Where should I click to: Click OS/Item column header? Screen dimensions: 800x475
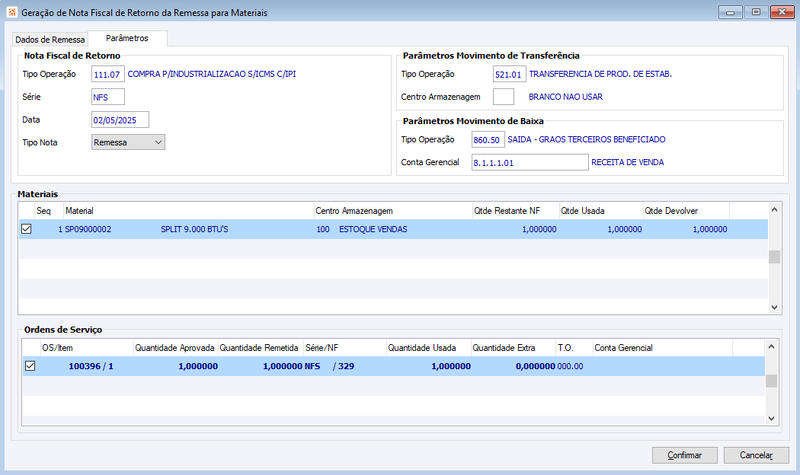[x=87, y=347]
